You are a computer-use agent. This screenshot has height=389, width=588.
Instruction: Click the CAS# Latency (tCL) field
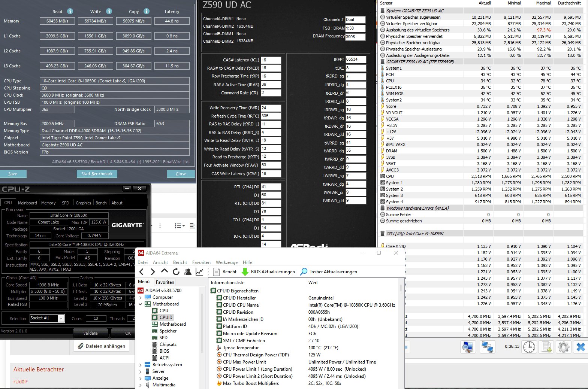click(x=271, y=60)
